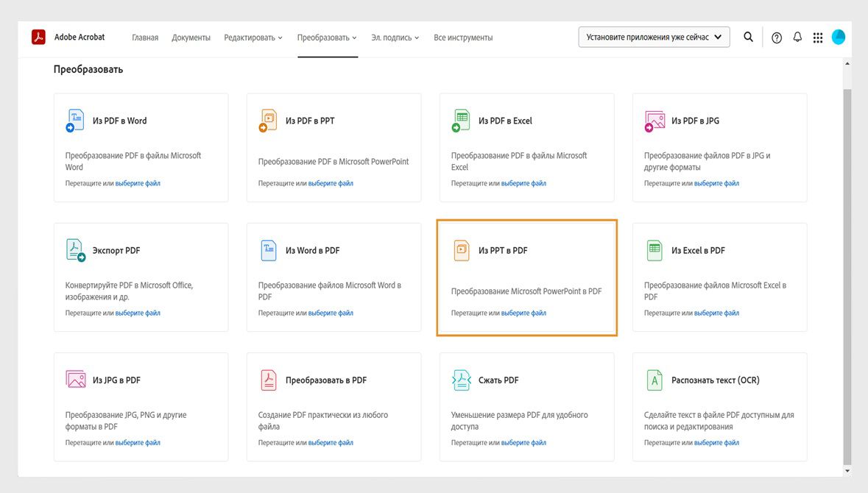Click the Adobe Acrobat logo icon
The height and width of the screenshot is (493, 868).
[38, 37]
